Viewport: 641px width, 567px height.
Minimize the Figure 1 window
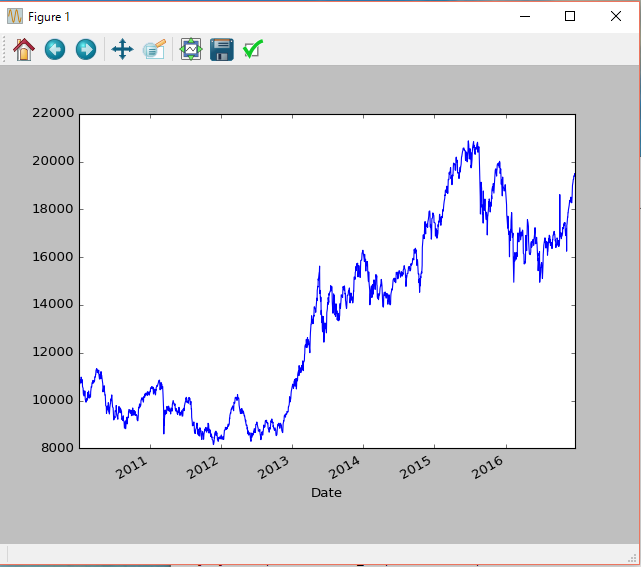pos(525,16)
